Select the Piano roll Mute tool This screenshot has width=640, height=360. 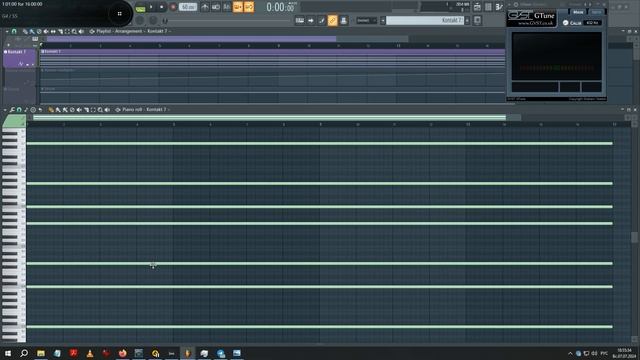(79, 110)
